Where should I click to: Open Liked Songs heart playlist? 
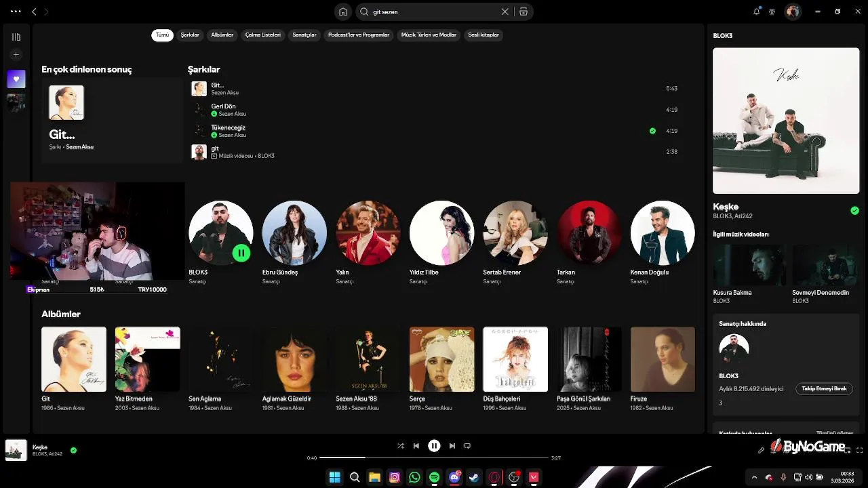(16, 79)
